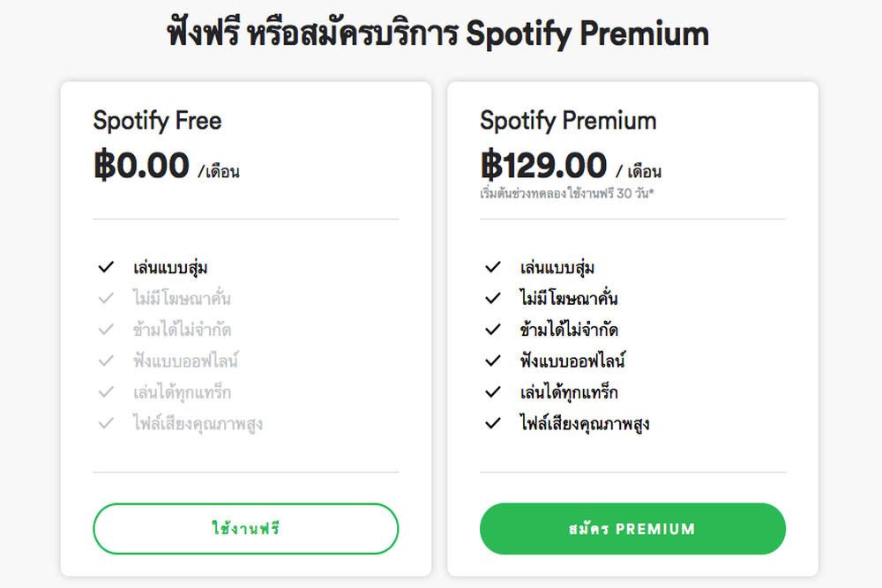Click grey checkmark beside ไม่มีโฆษณาคั่น in Free plan
The width and height of the screenshot is (882, 588).
point(106,298)
